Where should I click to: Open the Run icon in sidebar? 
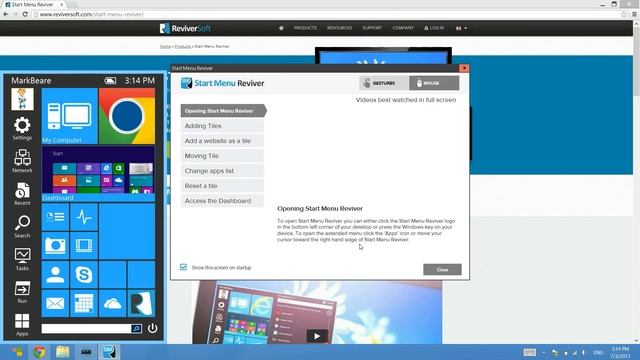pyautogui.click(x=22, y=292)
